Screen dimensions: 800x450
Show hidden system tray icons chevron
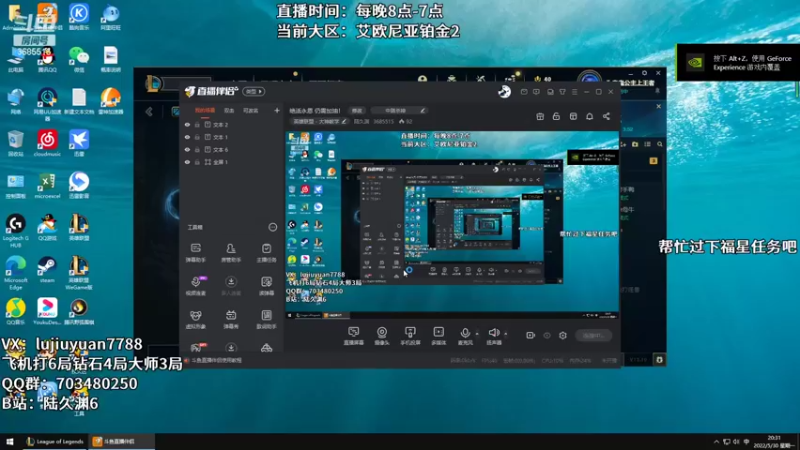716,441
